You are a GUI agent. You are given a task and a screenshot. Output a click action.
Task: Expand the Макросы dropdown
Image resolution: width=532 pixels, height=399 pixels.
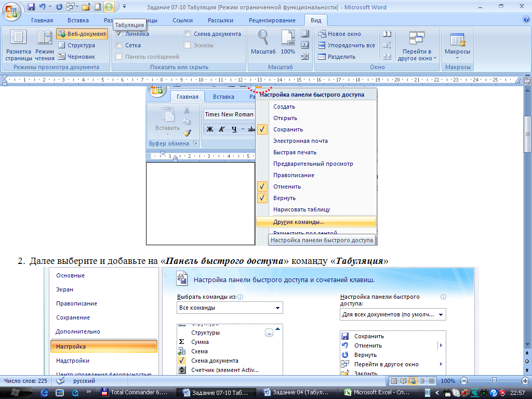[x=457, y=46]
